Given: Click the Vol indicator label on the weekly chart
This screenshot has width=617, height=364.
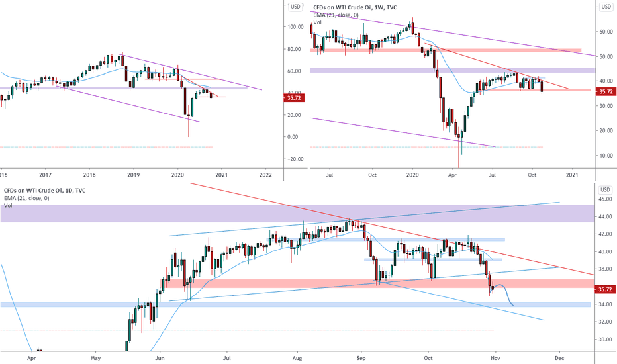Looking at the screenshot, I should (317, 23).
